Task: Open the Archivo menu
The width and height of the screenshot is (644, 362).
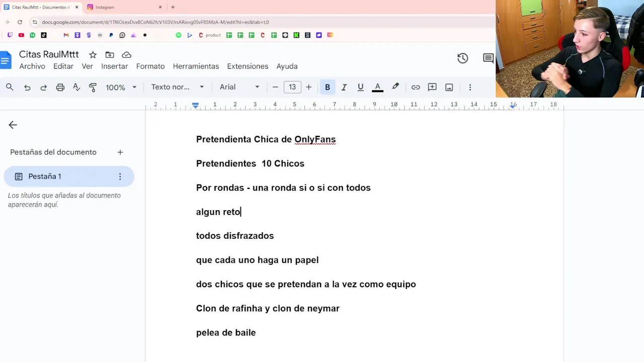Action: pyautogui.click(x=32, y=66)
